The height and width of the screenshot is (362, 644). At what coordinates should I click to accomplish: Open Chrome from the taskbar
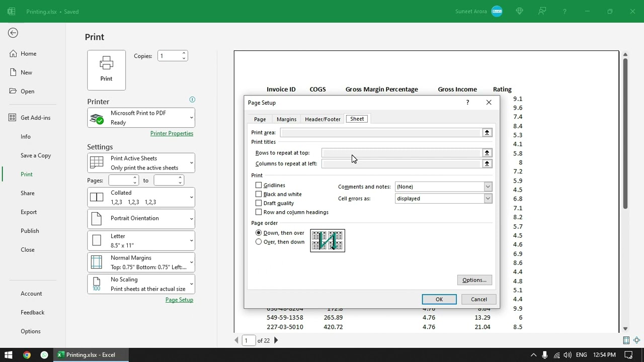coord(27,355)
